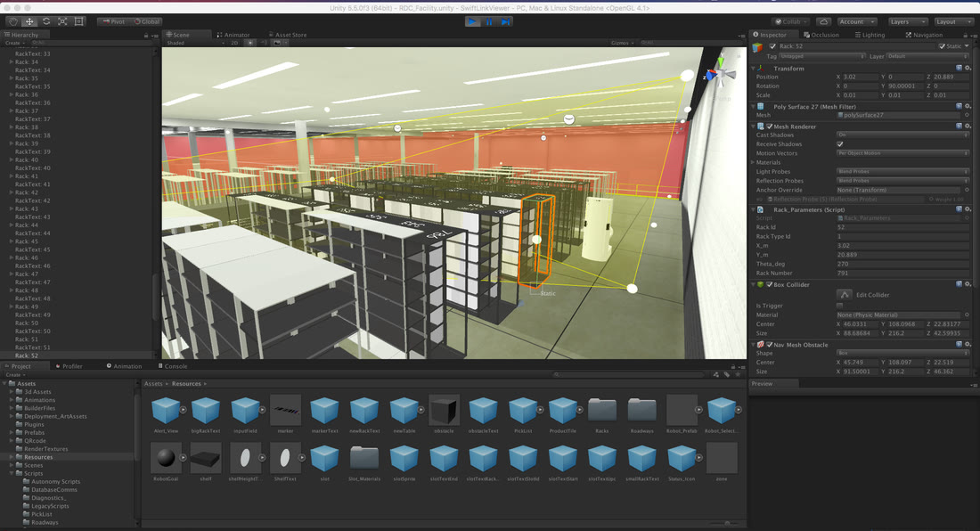Open the Cast Shadows dropdown
980x531 pixels.
902,135
